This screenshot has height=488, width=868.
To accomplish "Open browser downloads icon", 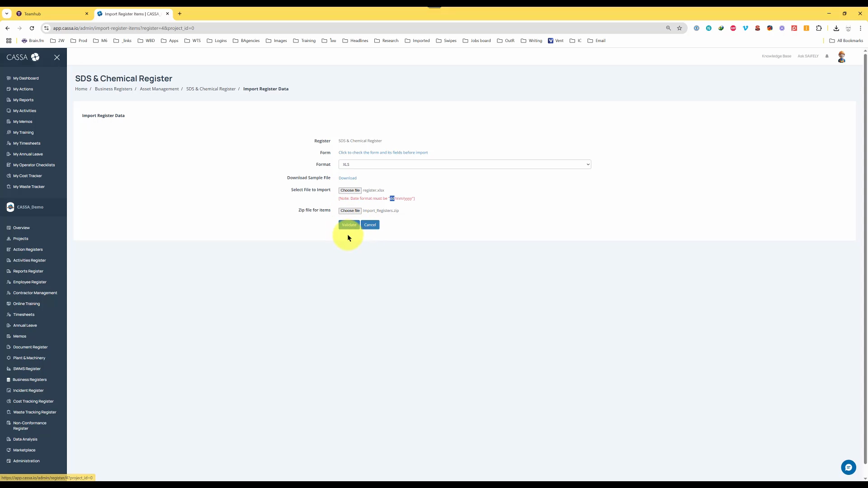I will 836,28.
